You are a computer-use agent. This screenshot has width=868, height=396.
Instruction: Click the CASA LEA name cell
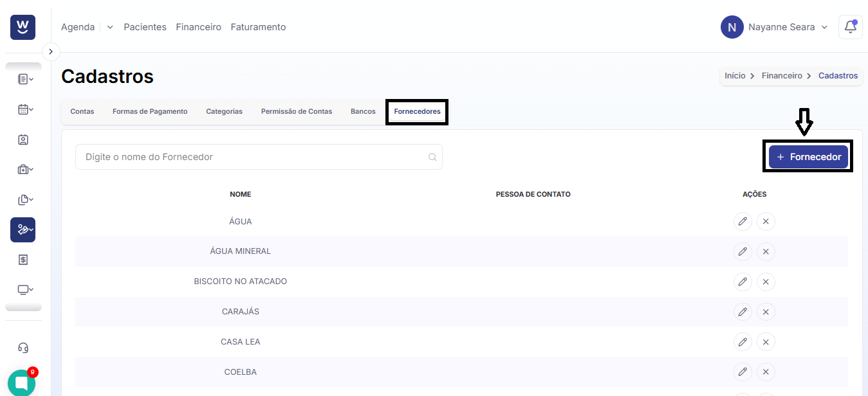point(241,342)
